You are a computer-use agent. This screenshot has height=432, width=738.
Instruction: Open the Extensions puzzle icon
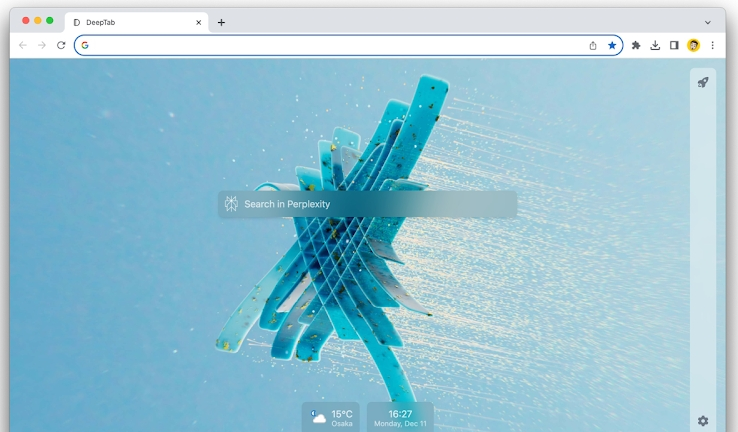636,45
